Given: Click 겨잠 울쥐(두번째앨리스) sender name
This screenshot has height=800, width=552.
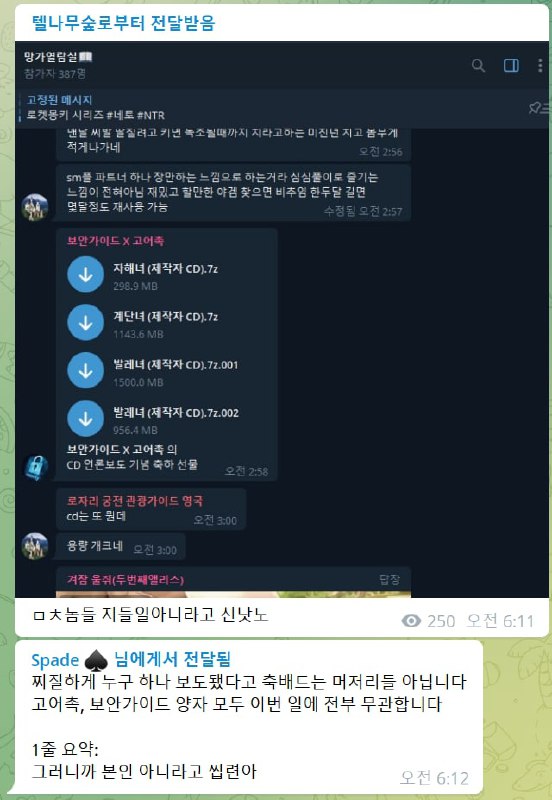Looking at the screenshot, I should 126,580.
